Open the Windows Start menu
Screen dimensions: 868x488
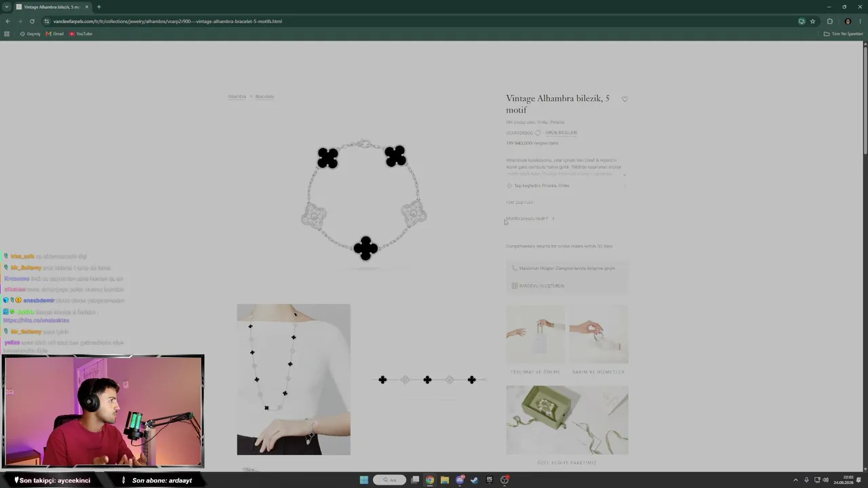[364, 480]
